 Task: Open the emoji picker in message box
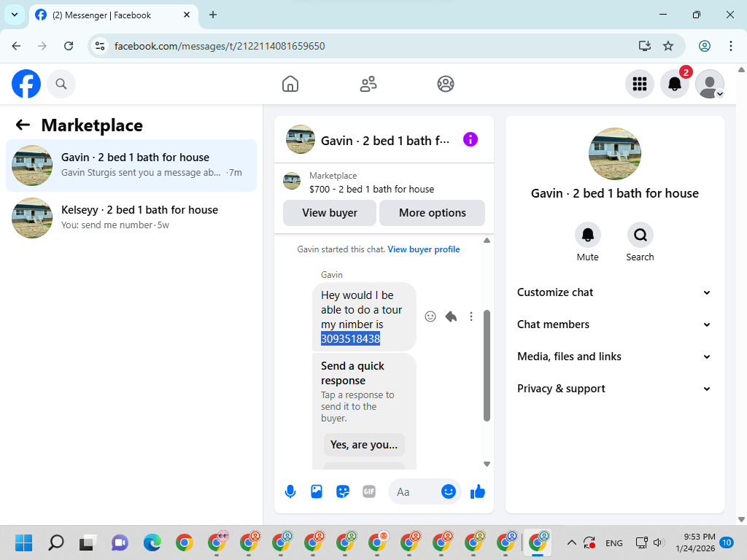pos(449,491)
